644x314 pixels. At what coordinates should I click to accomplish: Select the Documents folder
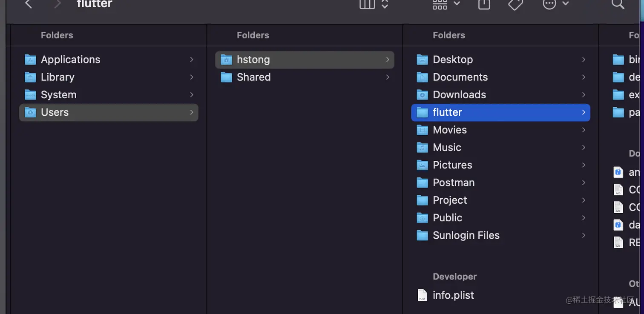pos(460,77)
